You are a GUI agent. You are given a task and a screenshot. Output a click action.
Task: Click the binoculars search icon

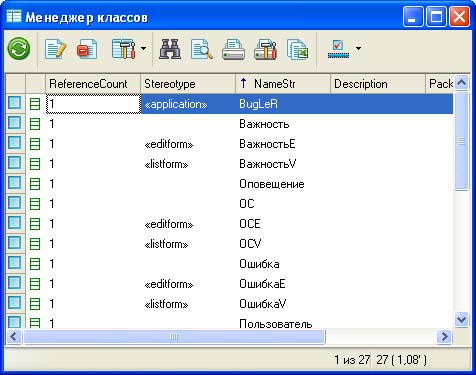(x=170, y=49)
